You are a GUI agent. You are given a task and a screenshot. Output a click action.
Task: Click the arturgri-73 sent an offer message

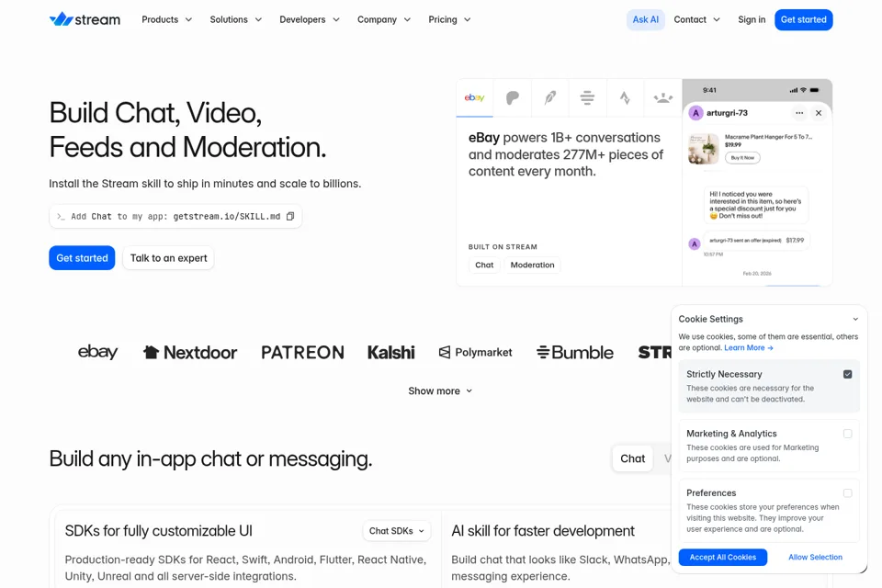[756, 241]
